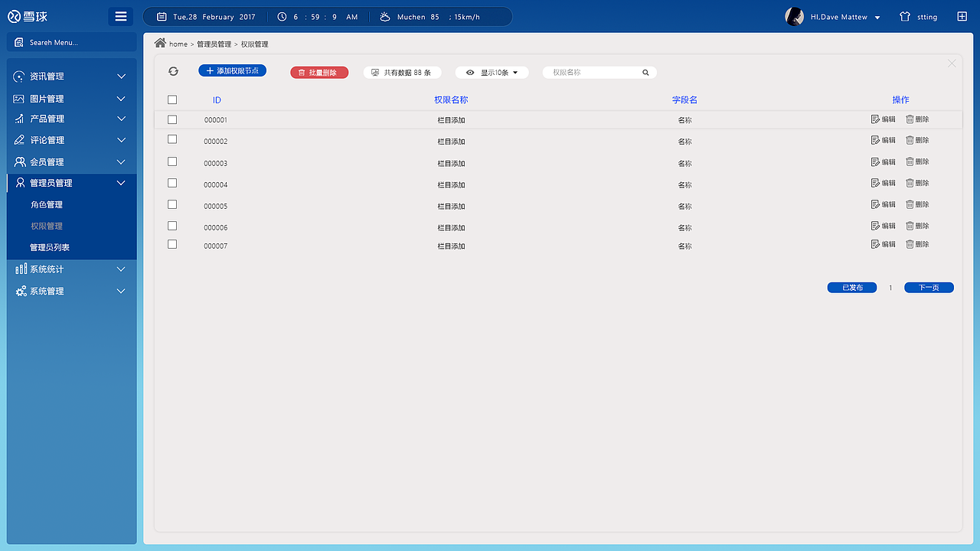Open the Dave Mattew user dropdown arrow

tap(877, 18)
